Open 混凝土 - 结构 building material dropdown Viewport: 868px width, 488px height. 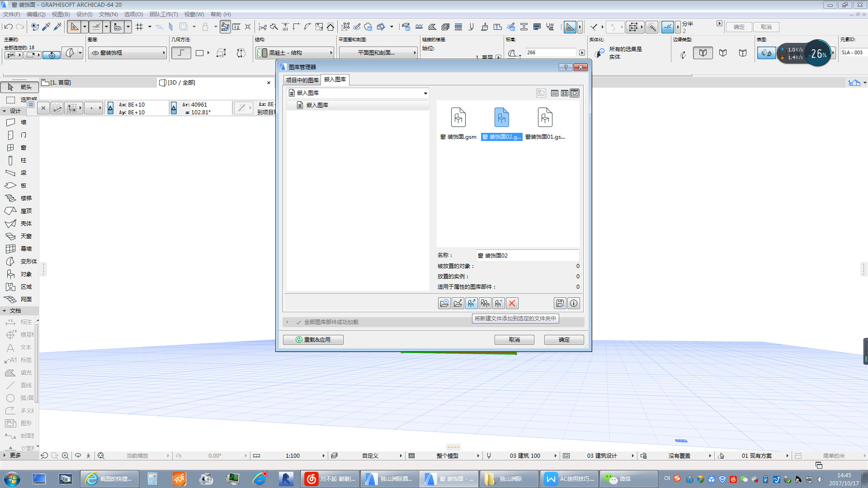pyautogui.click(x=295, y=53)
